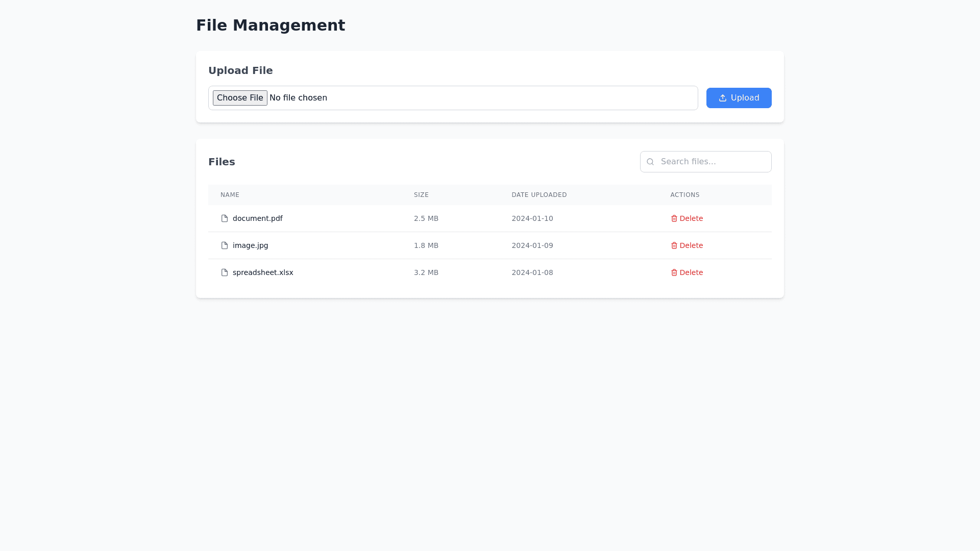This screenshot has height=551, width=980.
Task: Click the file icon beside image.jpg
Action: click(225, 245)
